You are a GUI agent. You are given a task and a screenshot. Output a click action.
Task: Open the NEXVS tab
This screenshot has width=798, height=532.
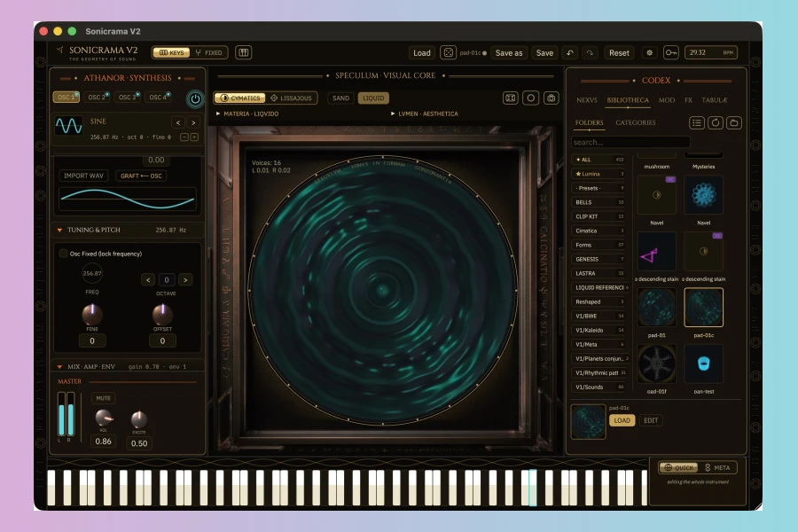587,100
